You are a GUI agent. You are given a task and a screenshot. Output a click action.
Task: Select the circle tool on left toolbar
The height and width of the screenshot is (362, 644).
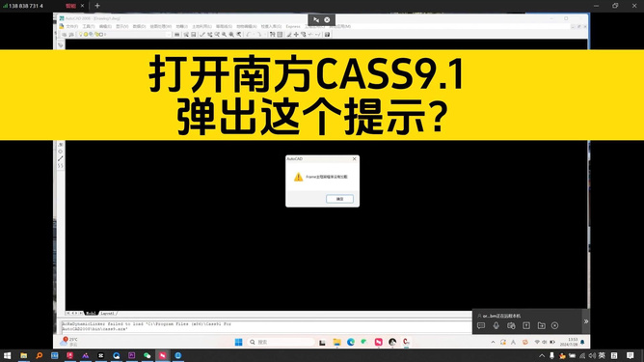click(61, 152)
